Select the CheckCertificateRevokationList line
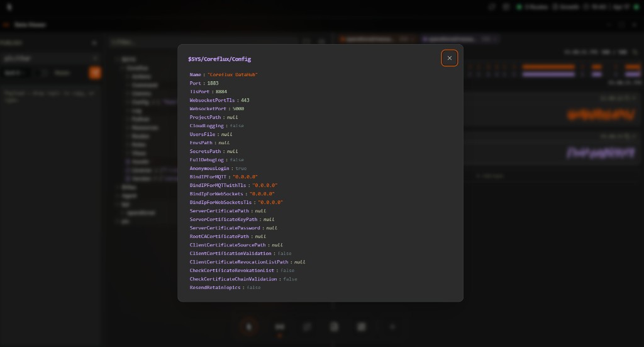 [242, 271]
